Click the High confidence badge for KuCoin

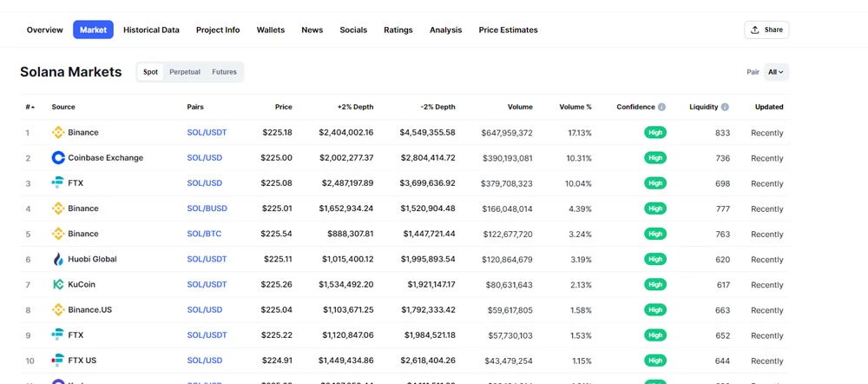(x=655, y=284)
